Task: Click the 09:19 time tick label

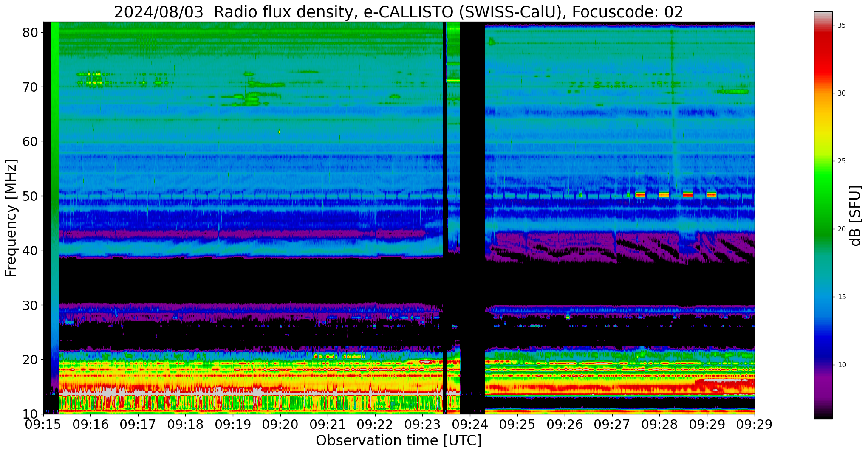Action: (233, 425)
